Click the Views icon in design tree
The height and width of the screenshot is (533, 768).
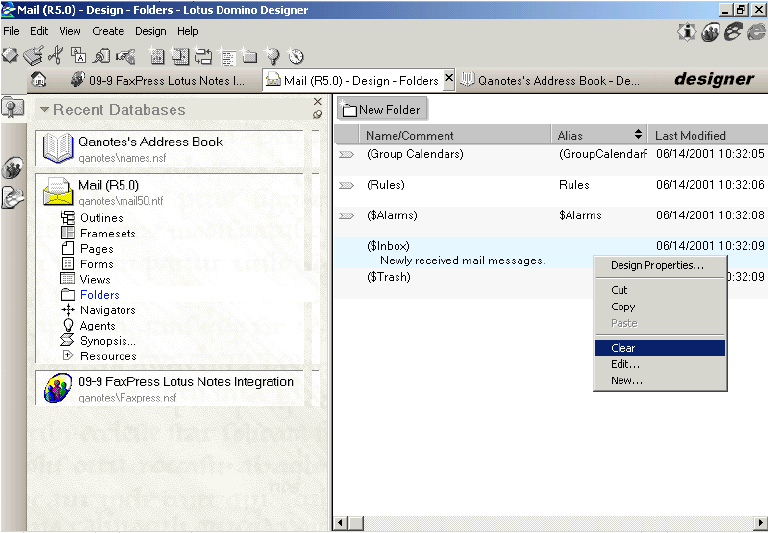[68, 279]
